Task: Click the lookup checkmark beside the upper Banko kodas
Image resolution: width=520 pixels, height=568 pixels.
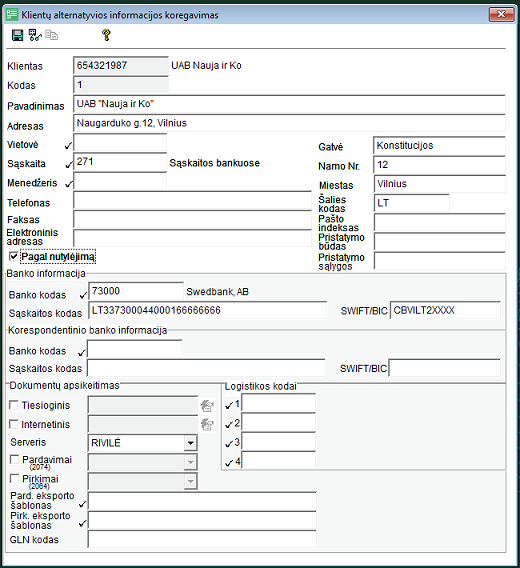Action: click(x=83, y=295)
